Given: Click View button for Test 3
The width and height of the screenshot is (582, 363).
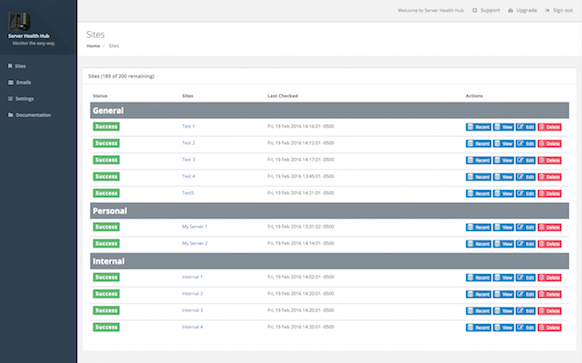Looking at the screenshot, I should (503, 160).
